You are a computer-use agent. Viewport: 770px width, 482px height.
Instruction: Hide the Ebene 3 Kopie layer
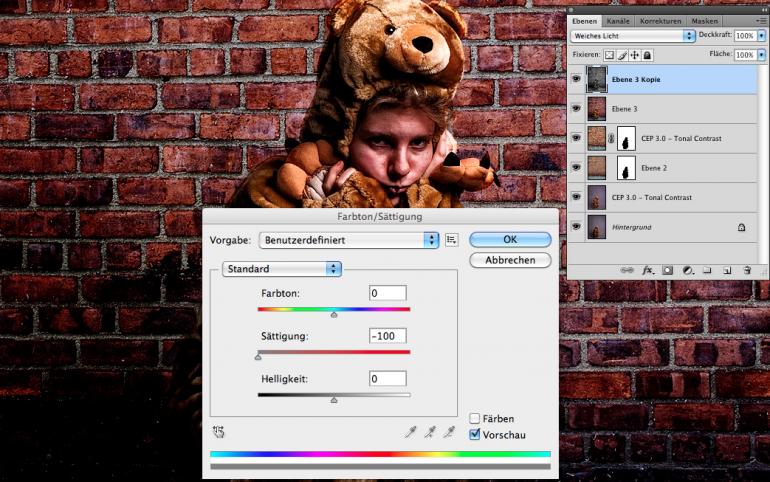pos(577,79)
